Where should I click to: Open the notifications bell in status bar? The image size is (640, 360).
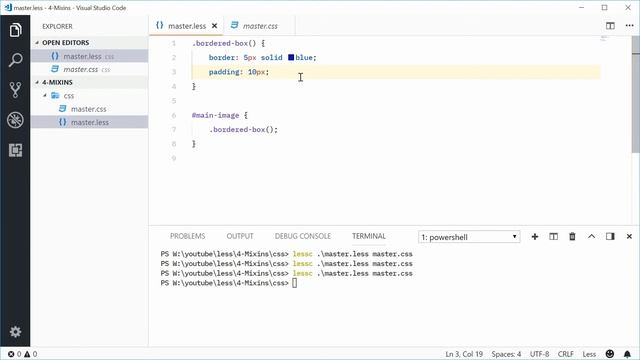627,354
